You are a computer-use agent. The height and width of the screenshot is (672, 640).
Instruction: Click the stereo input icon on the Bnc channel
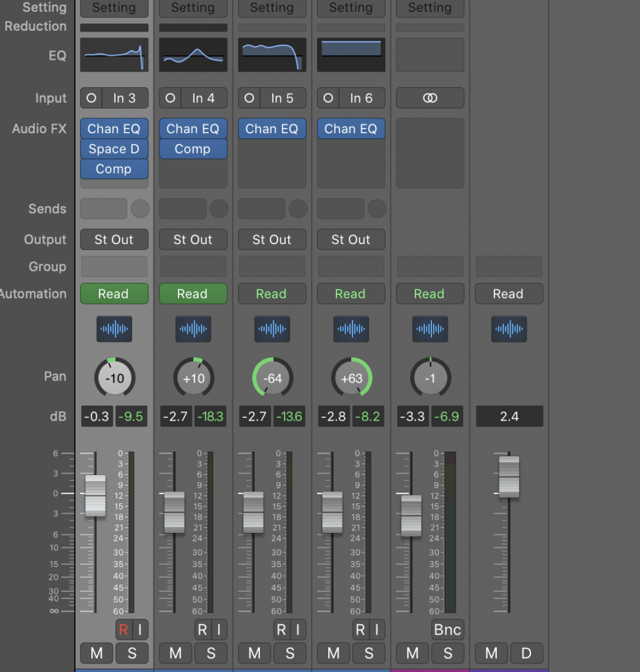[x=430, y=98]
